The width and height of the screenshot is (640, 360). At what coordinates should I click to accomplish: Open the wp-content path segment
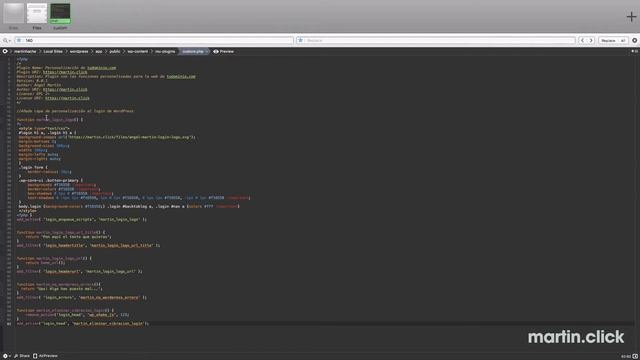138,51
